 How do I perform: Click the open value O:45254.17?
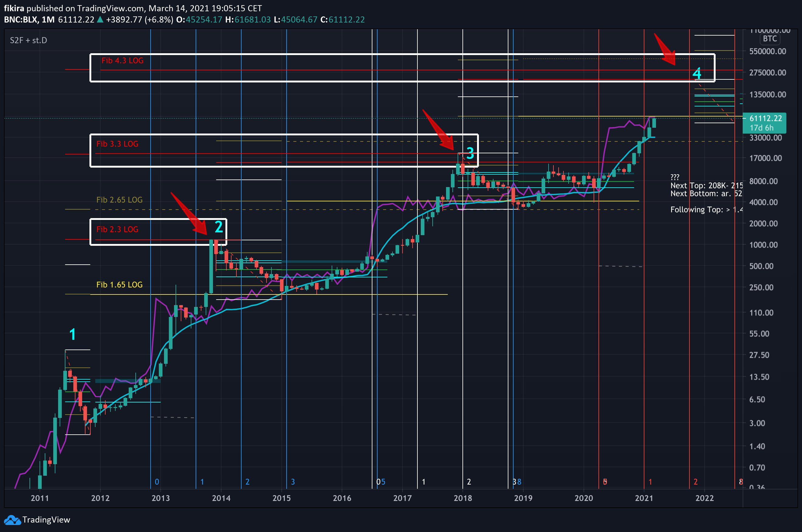point(199,20)
